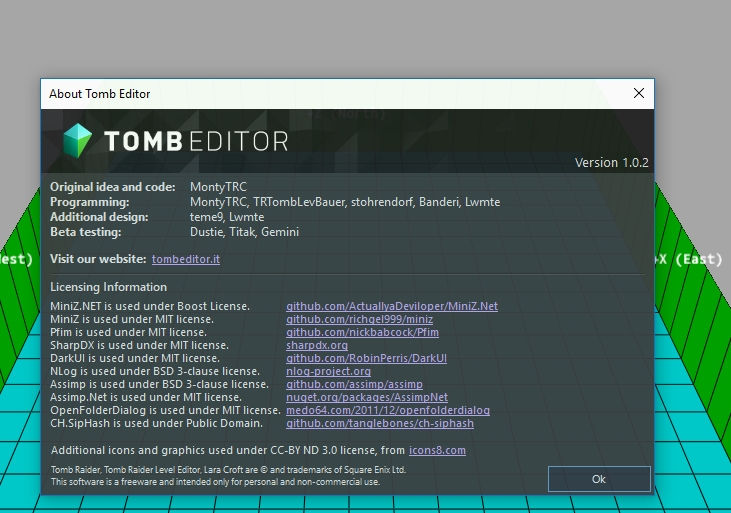Click the 'Beta testing:' label
The height and width of the screenshot is (513, 731).
click(x=85, y=232)
